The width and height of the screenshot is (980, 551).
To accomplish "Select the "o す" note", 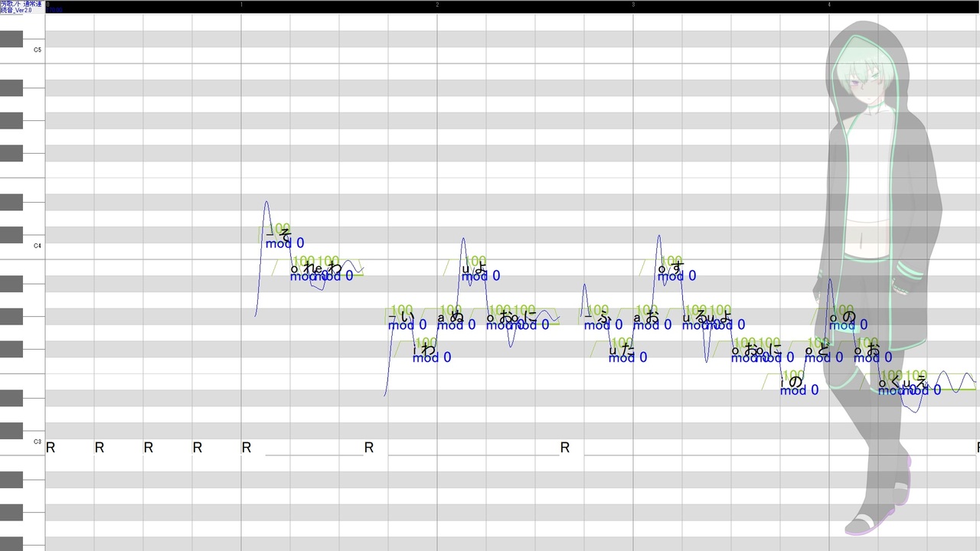I will coord(670,268).
